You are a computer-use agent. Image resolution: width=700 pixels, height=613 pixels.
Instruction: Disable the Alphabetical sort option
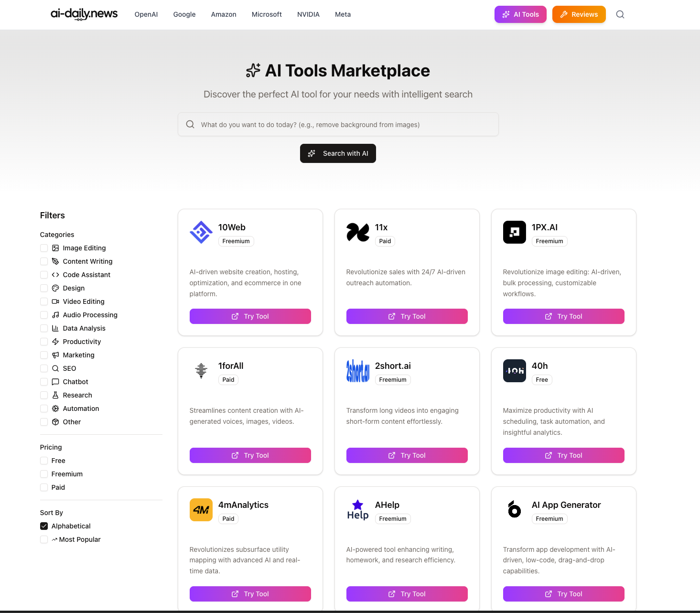tap(43, 526)
